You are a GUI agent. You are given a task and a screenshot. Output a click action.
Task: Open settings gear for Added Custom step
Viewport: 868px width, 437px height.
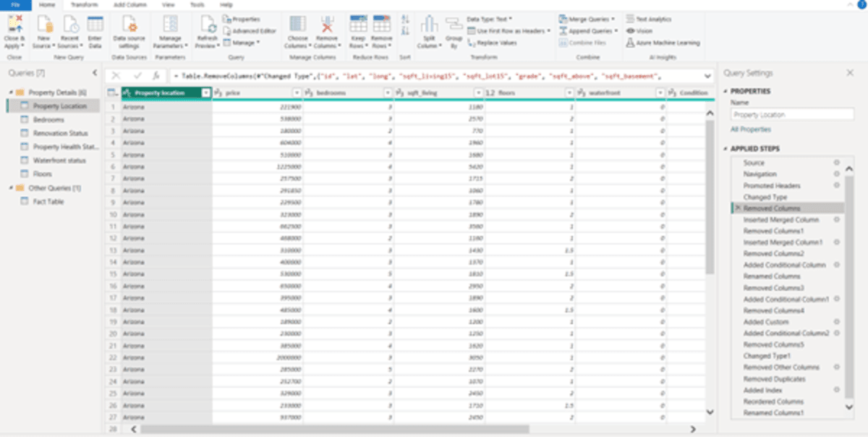point(836,322)
